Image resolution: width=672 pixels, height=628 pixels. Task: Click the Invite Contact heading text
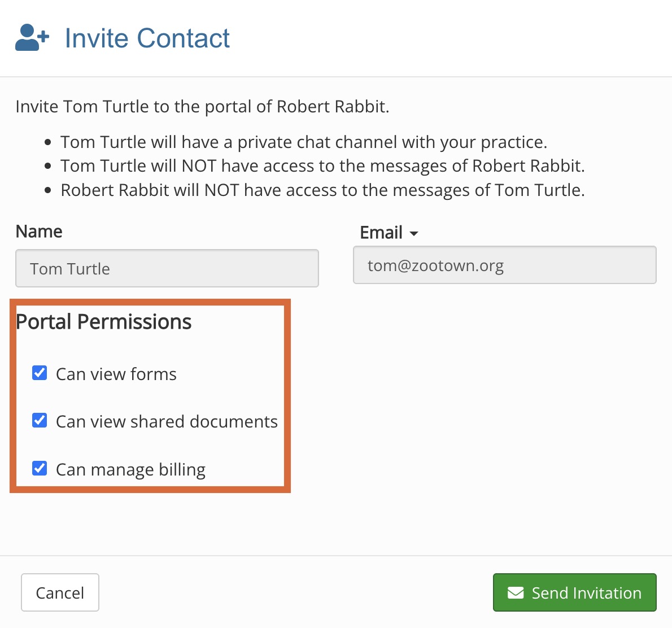[x=147, y=38]
